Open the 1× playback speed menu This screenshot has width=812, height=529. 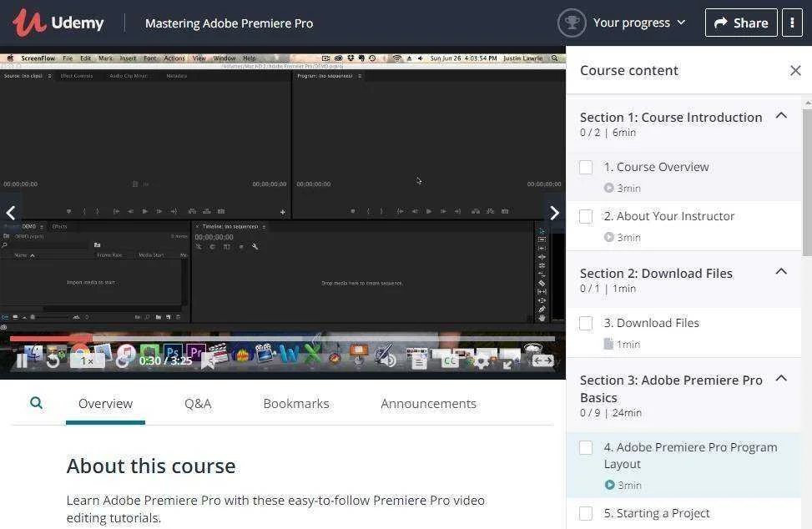coord(87,360)
